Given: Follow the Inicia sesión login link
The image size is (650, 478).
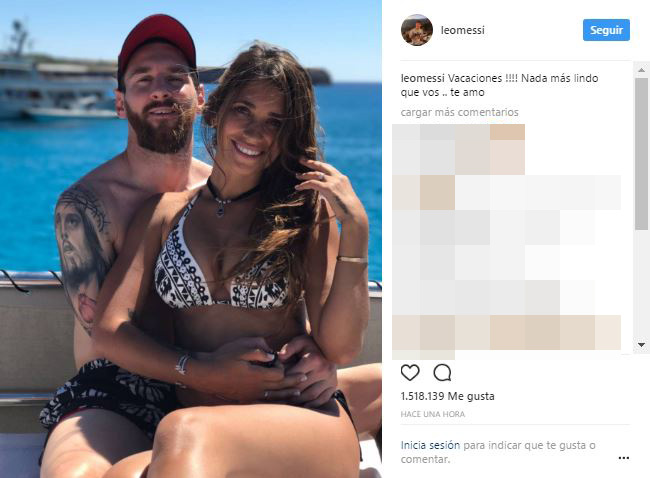Looking at the screenshot, I should coord(430,445).
